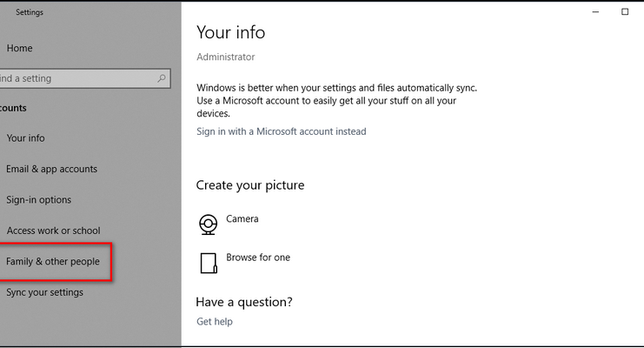Click the Settings window title
This screenshot has height=348, width=644.
pos(30,12)
